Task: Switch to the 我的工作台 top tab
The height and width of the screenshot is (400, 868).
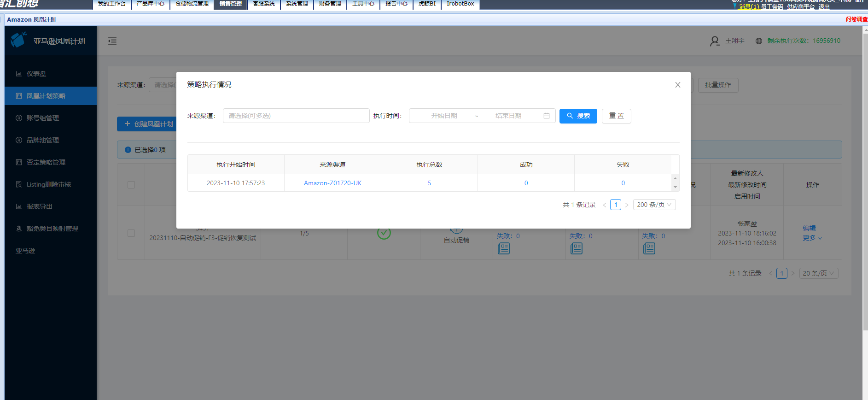Action: [x=112, y=4]
